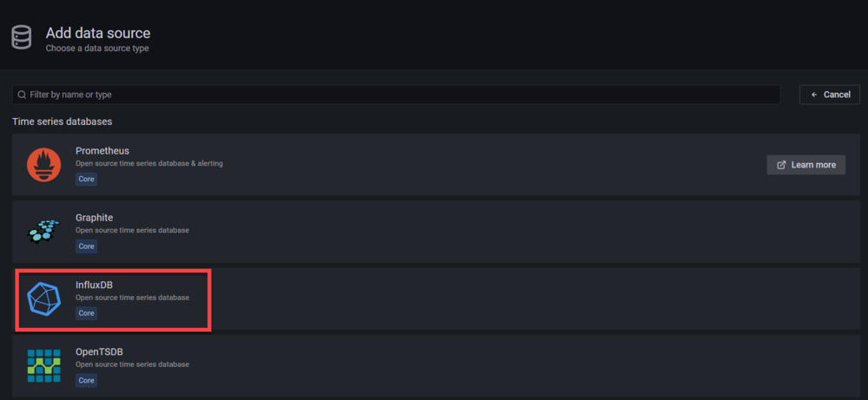Viewport: 868px width, 400px height.
Task: Click the Core badge under Graphite
Action: [86, 246]
